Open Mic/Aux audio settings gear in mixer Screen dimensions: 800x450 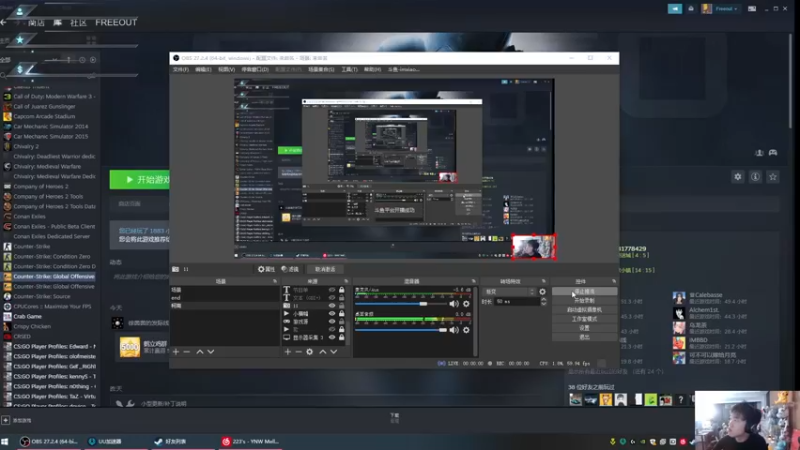[x=466, y=304]
